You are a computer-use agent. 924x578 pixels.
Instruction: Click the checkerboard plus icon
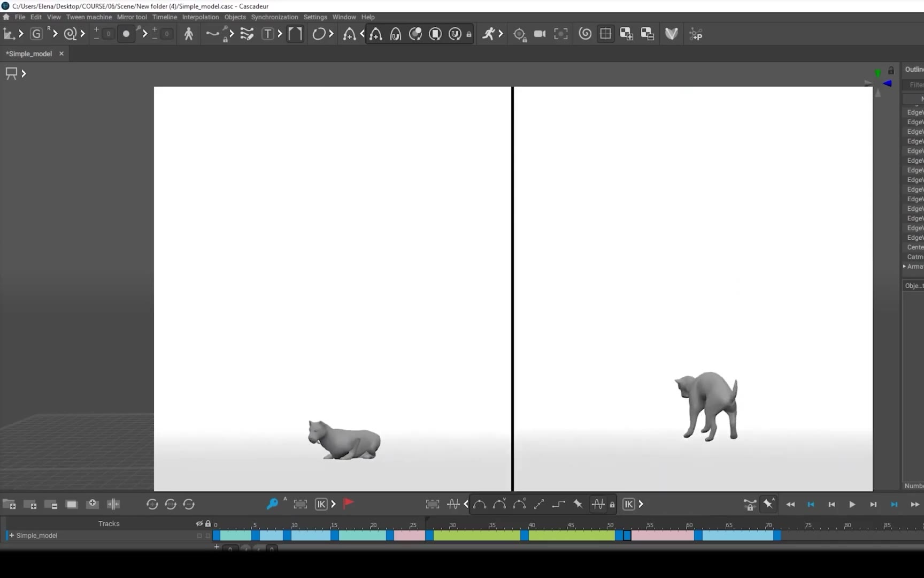tap(627, 34)
